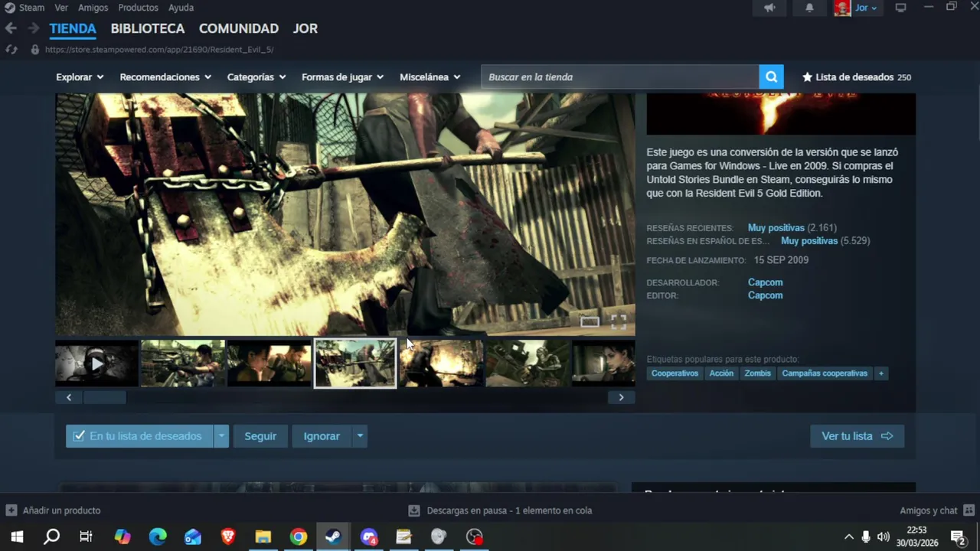
Task: Click the magnifier search button in the store
Action: point(771,77)
